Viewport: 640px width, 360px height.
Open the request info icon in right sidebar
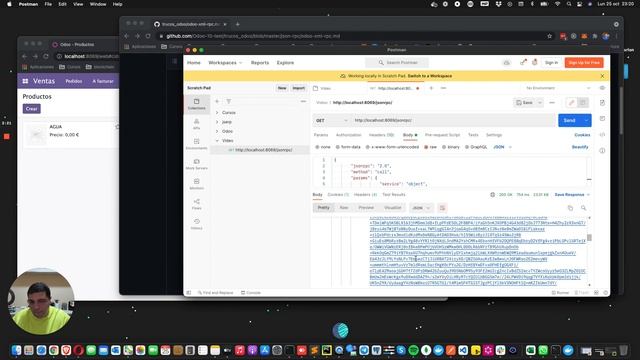[x=602, y=151]
